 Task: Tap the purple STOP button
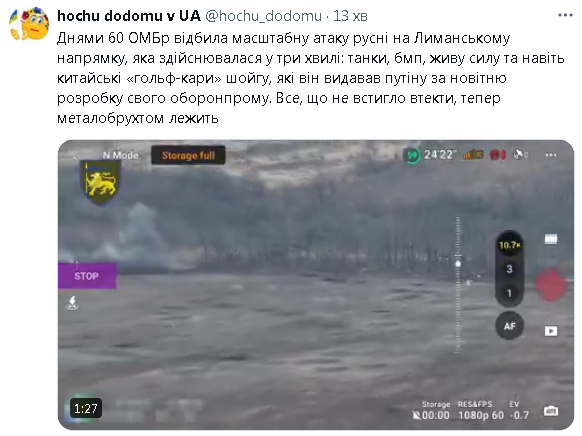[87, 276]
